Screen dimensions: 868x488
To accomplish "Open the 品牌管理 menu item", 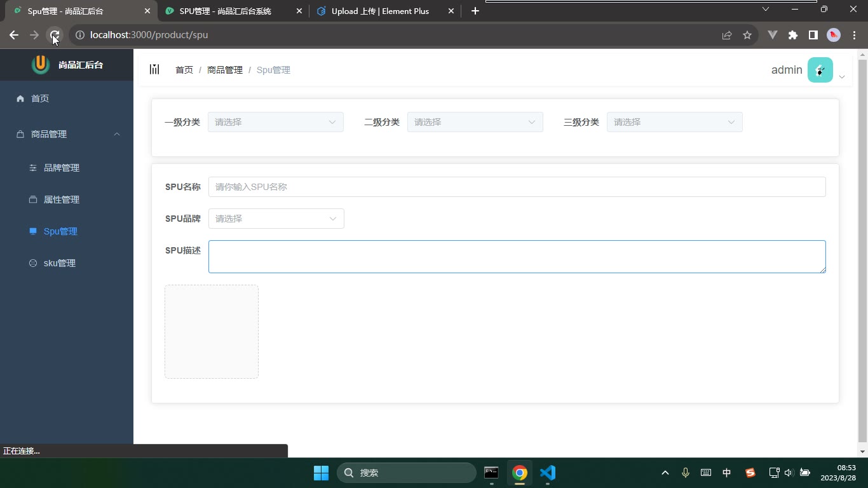I will point(67,168).
